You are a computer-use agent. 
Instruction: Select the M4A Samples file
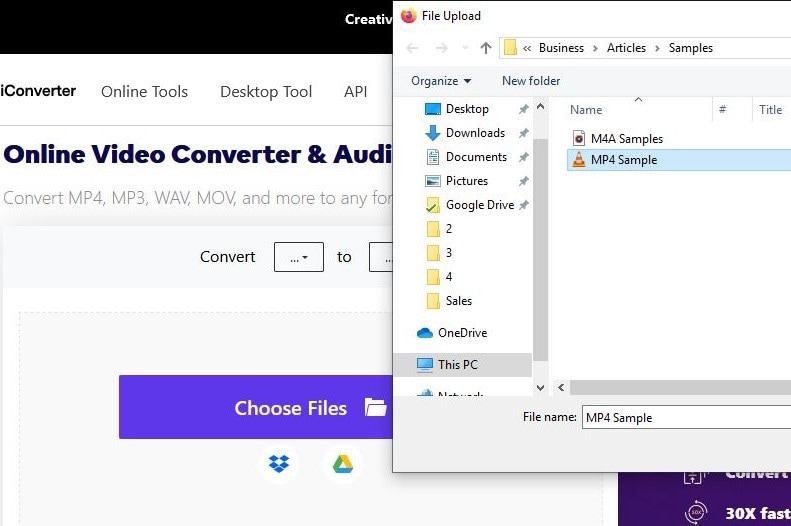(x=627, y=139)
